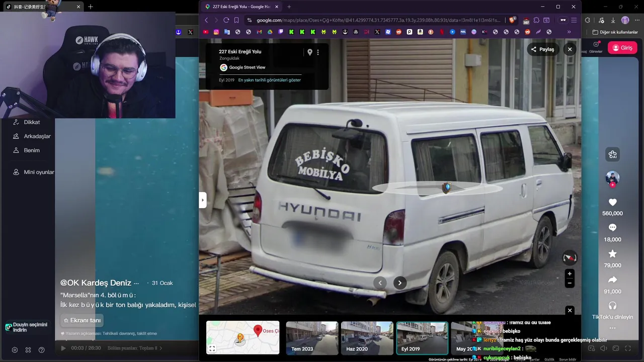
Task: Reload the Google Maps page
Action: click(x=226, y=20)
